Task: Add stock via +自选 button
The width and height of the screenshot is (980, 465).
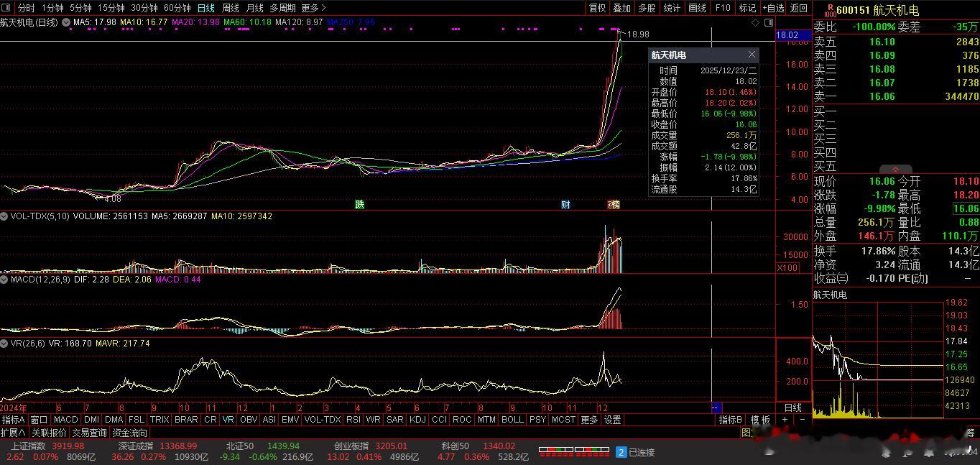Action: 773,8
